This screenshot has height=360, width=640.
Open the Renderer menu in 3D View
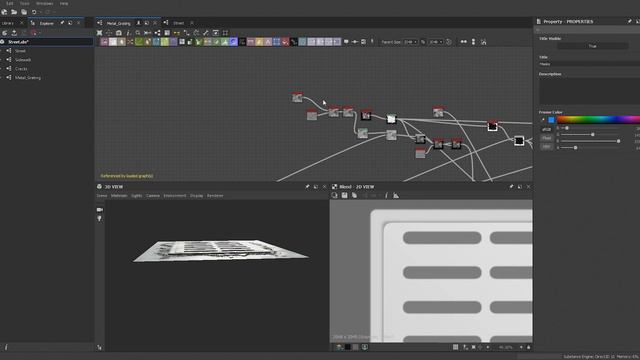pyautogui.click(x=215, y=196)
